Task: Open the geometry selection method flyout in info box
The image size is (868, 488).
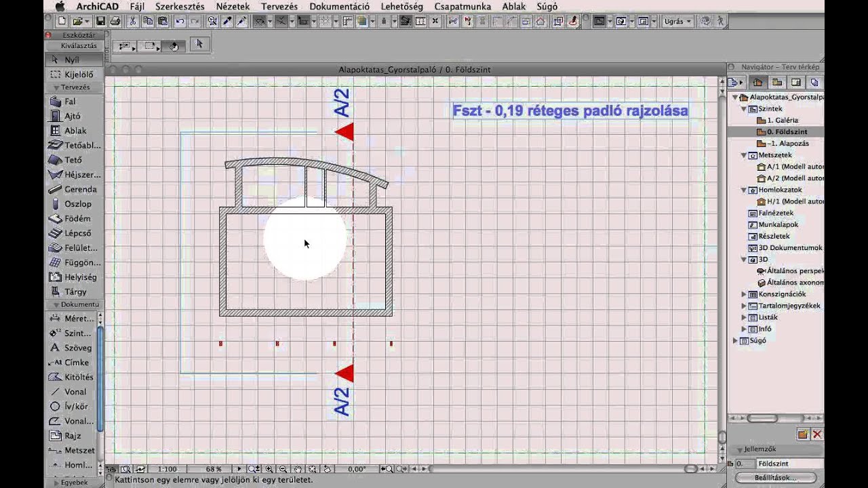Action: pos(125,45)
